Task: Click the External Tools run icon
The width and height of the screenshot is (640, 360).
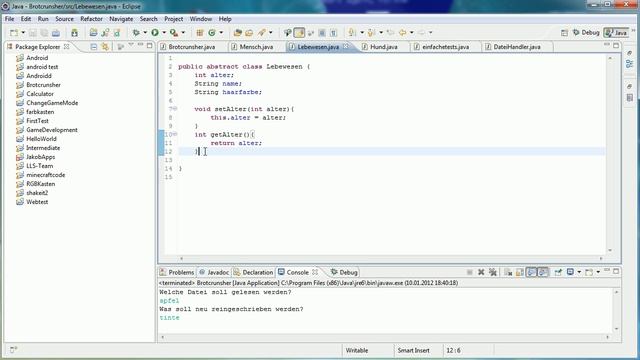Action: 174,32
